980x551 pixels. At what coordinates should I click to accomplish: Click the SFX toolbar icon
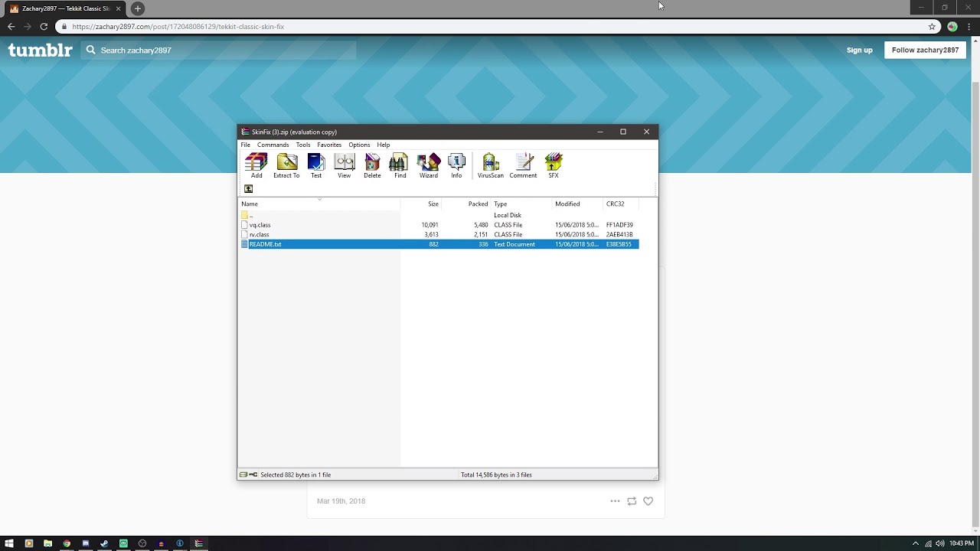coord(554,166)
